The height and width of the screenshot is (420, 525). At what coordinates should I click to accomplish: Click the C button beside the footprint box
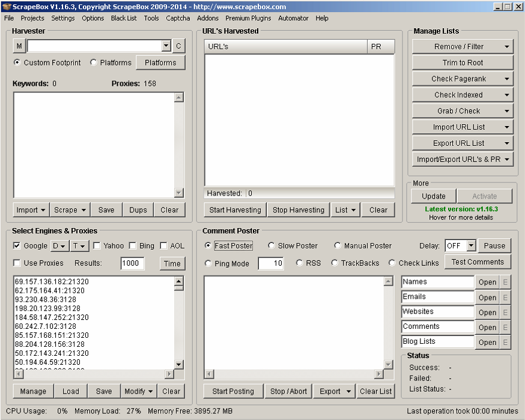[x=178, y=46]
